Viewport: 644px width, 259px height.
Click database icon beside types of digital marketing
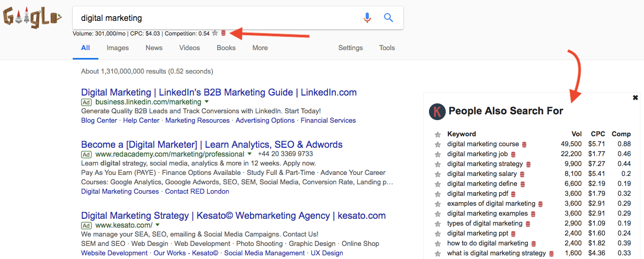coord(528,223)
